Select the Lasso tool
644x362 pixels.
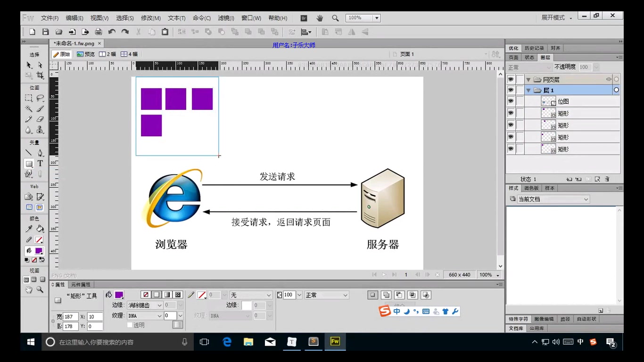(40, 98)
